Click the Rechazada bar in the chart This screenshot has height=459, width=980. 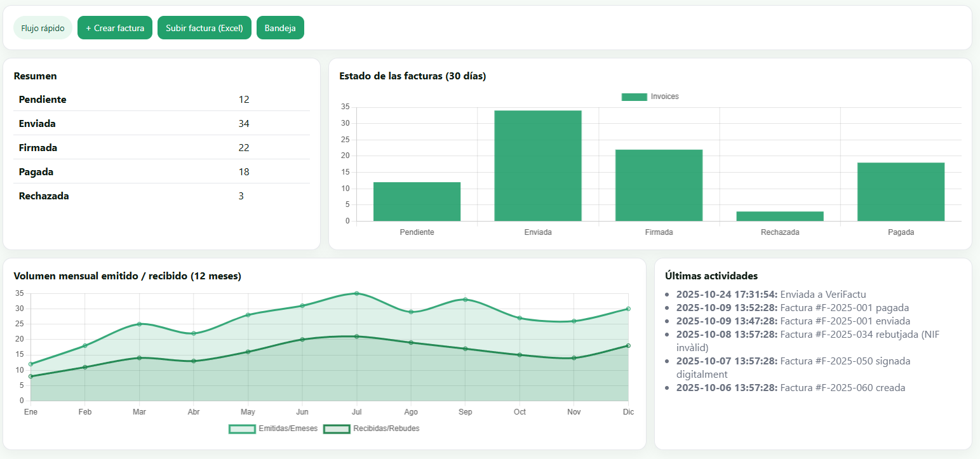[780, 216]
